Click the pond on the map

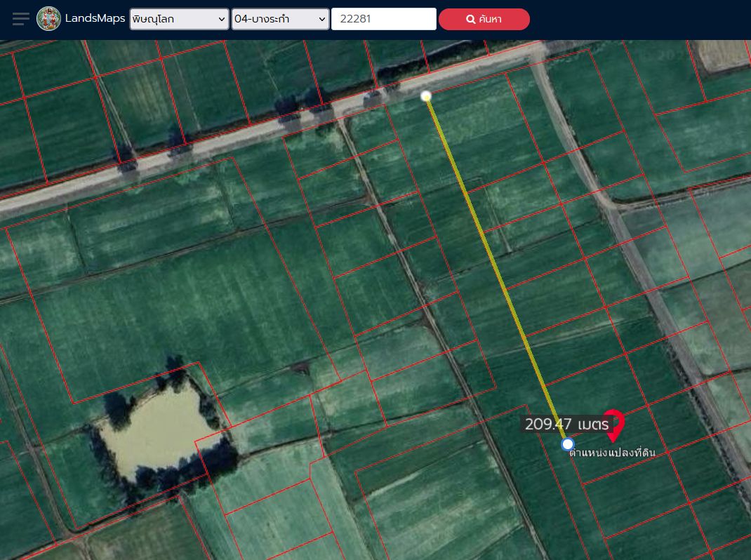point(158,431)
